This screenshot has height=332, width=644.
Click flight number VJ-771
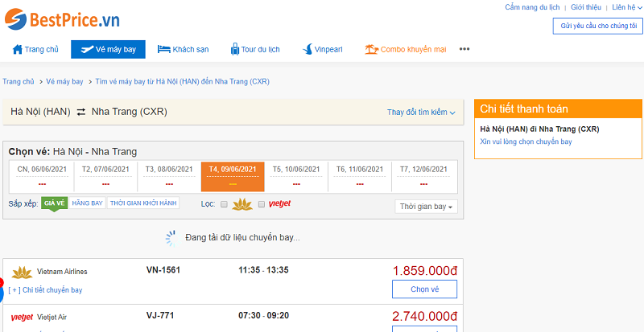160,316
